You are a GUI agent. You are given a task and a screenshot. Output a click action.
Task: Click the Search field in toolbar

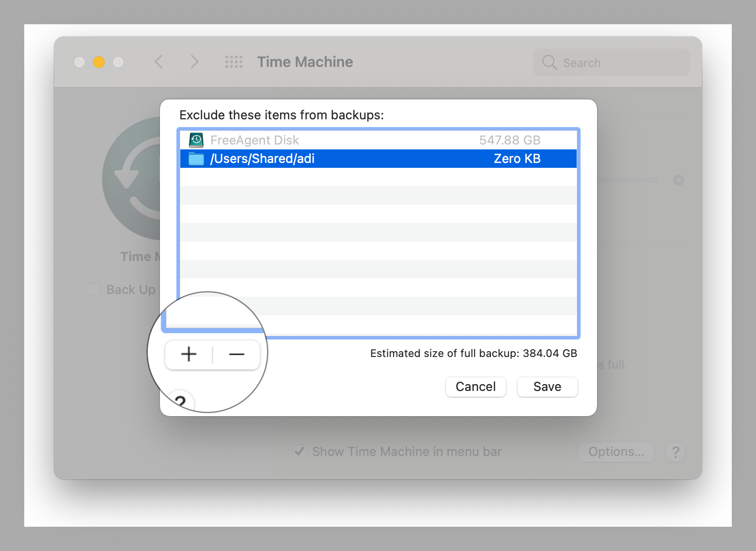[x=611, y=62]
